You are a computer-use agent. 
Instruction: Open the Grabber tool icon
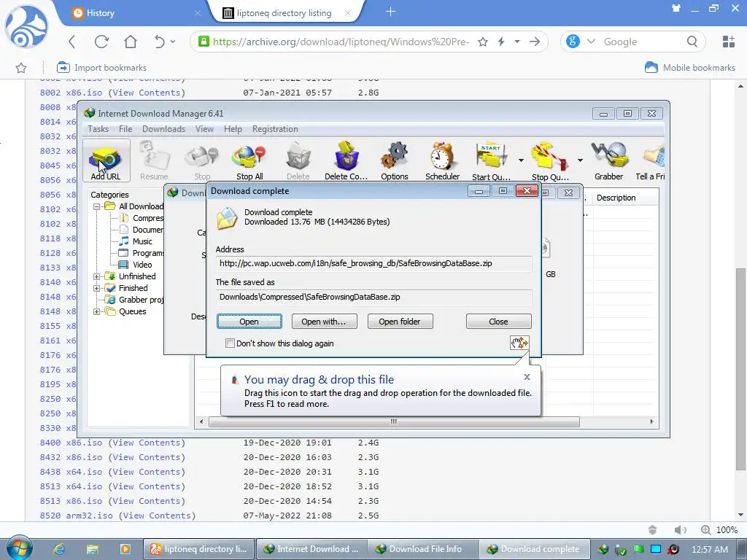pos(608,160)
